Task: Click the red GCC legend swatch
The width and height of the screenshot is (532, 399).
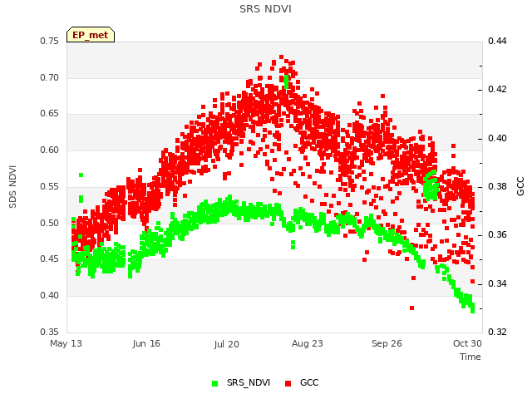Action: click(288, 383)
